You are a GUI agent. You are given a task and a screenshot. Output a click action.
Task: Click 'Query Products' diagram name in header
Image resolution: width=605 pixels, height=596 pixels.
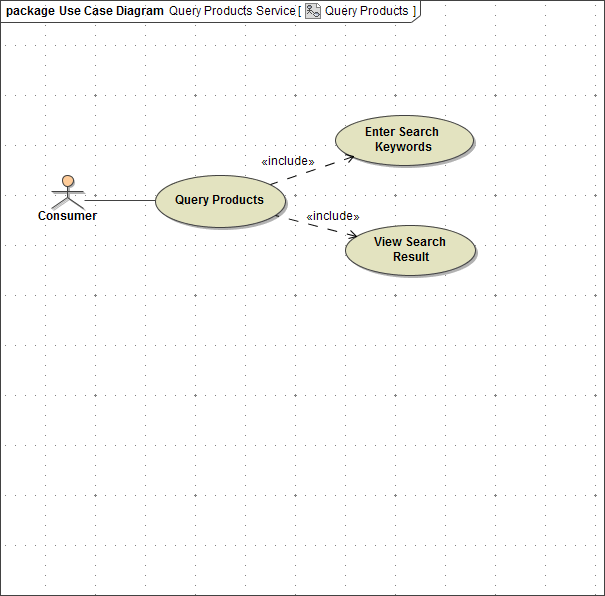pos(366,11)
